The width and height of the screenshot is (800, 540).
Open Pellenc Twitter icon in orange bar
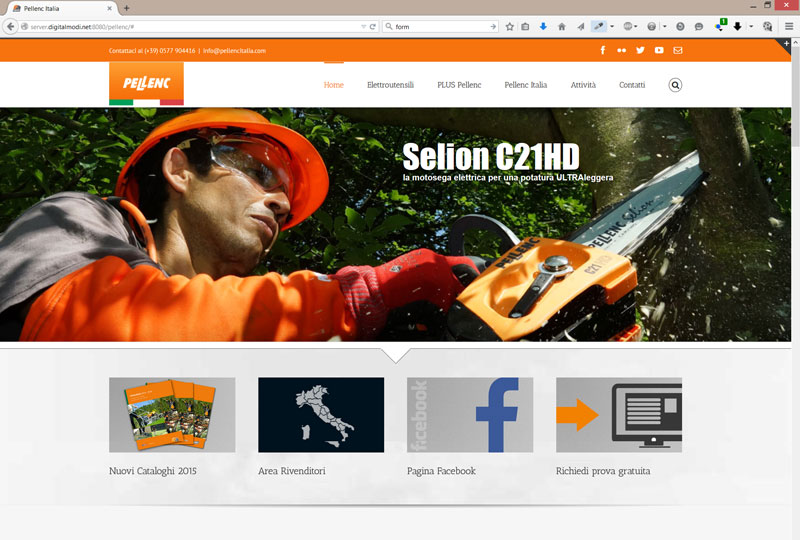coord(640,50)
